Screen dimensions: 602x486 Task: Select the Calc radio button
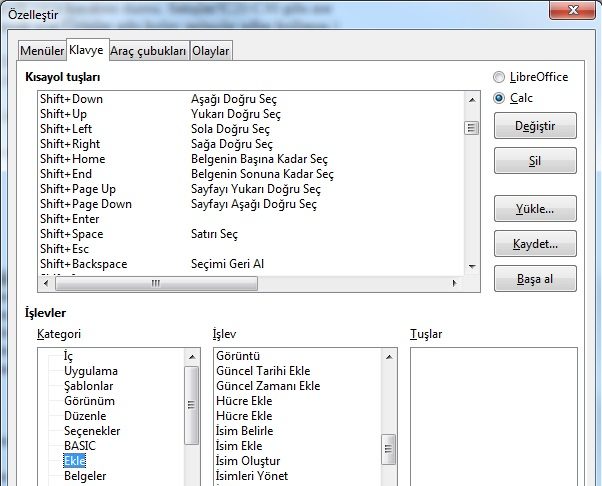[x=499, y=98]
